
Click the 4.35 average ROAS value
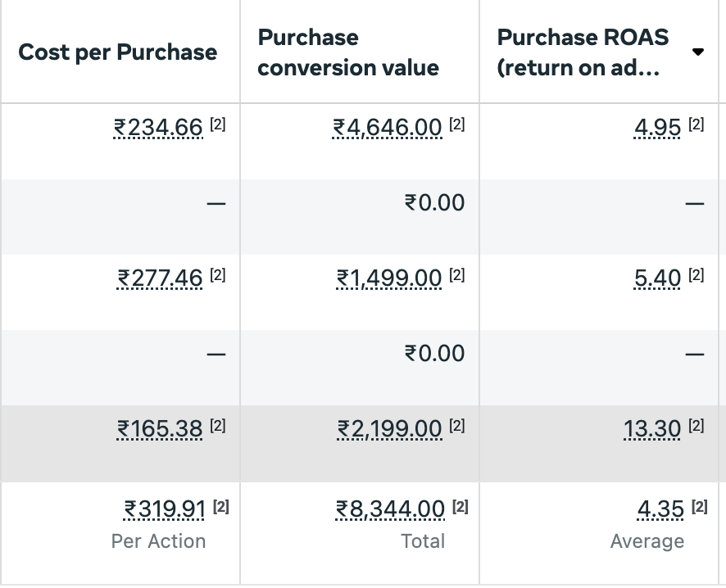pos(660,509)
